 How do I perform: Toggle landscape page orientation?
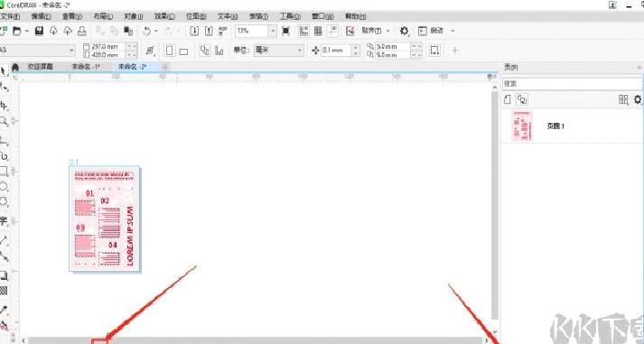183,51
